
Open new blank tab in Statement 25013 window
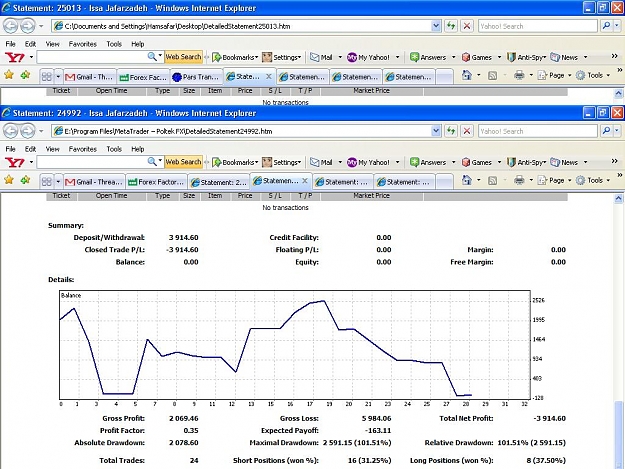[444, 77]
